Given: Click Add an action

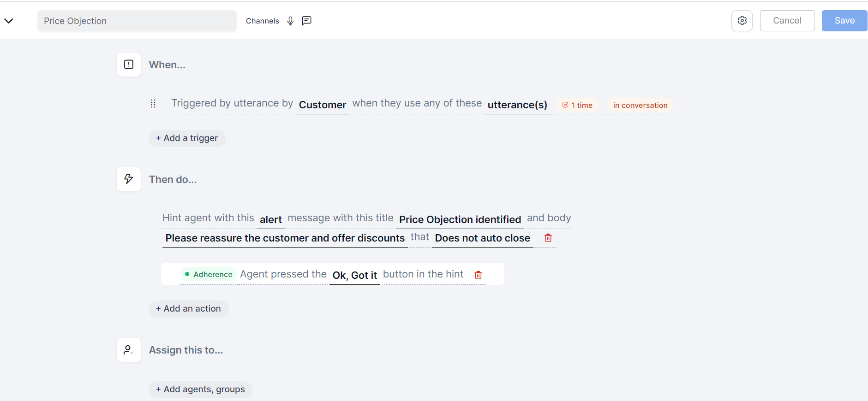Looking at the screenshot, I should pos(188,309).
